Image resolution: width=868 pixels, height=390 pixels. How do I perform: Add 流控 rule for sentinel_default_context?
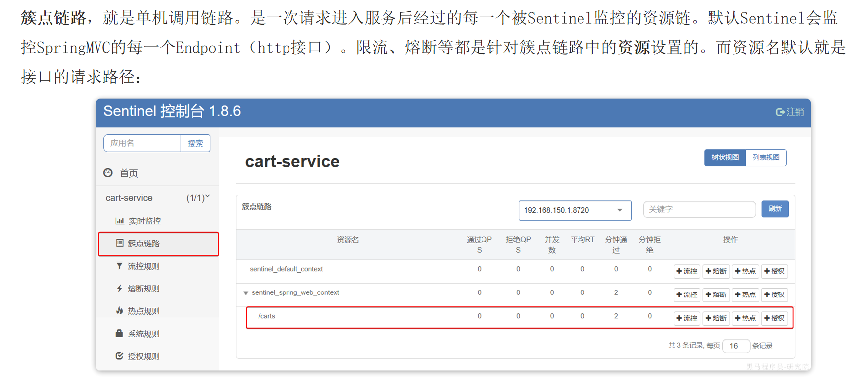pyautogui.click(x=686, y=271)
